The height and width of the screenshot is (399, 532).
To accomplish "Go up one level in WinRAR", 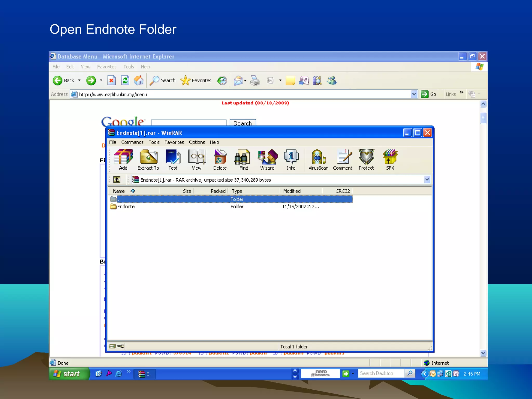I will (117, 179).
